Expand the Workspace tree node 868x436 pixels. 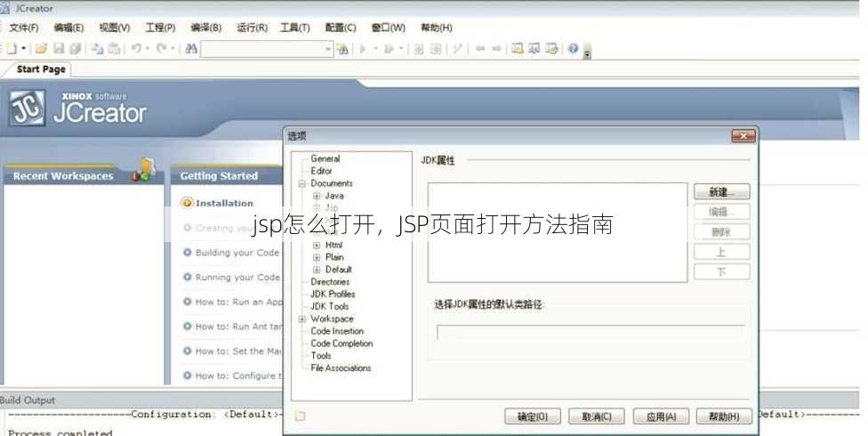(x=302, y=319)
